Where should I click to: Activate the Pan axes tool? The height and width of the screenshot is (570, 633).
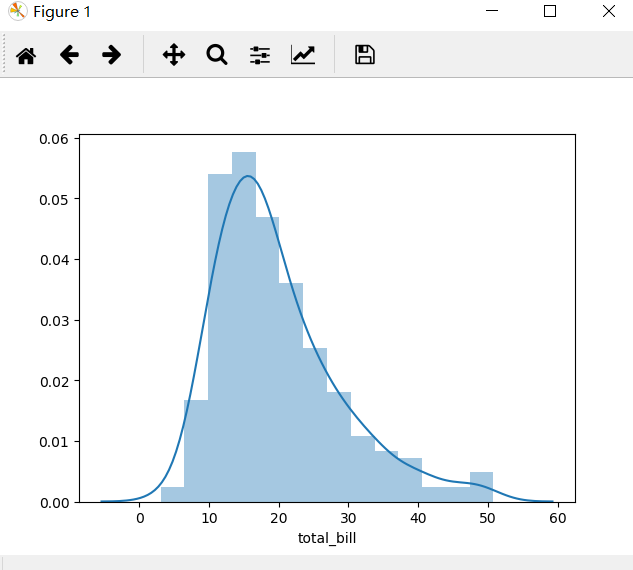pyautogui.click(x=174, y=55)
